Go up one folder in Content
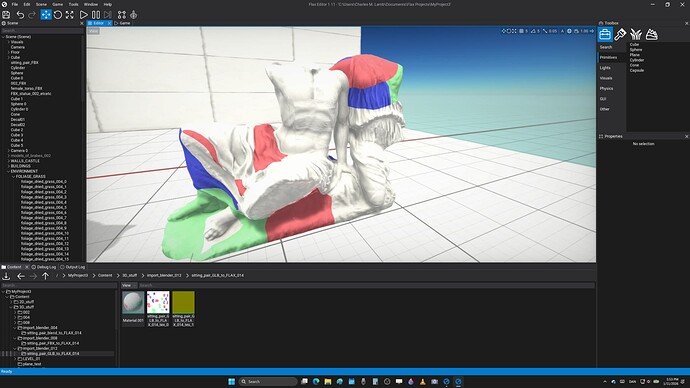Screen dimensions: 690x388 click(45, 276)
